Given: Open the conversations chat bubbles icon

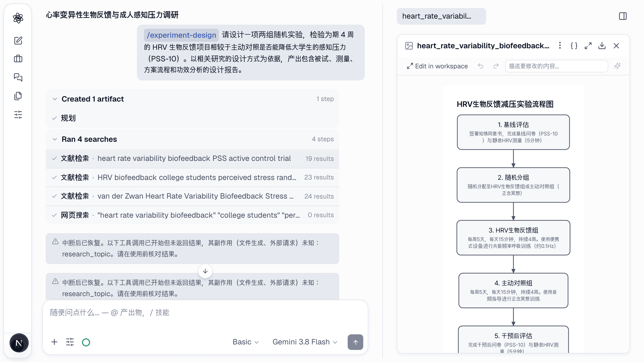Looking at the screenshot, I should [18, 77].
